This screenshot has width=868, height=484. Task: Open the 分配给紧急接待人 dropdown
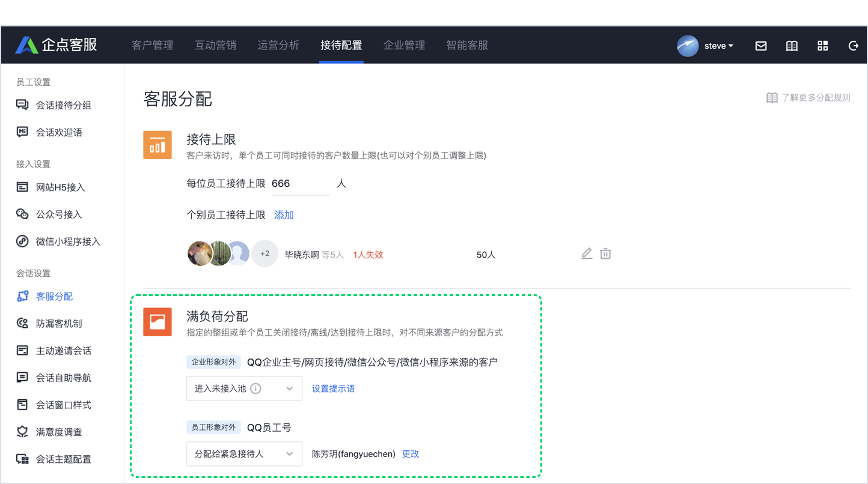coord(244,454)
